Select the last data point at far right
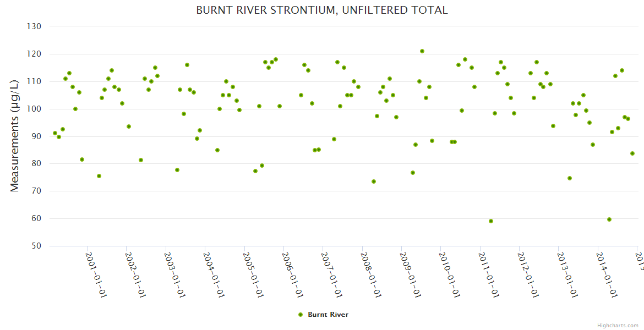Screen dimensions: 644x330 click(632, 153)
